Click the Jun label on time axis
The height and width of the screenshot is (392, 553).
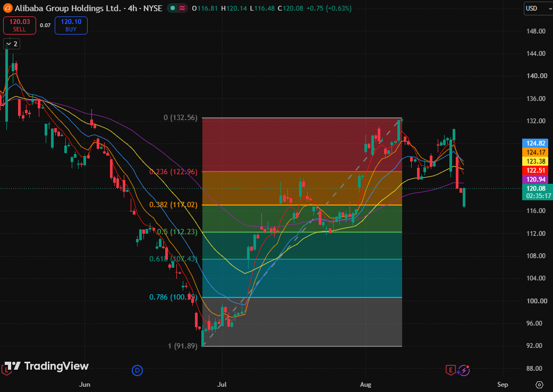click(x=84, y=384)
